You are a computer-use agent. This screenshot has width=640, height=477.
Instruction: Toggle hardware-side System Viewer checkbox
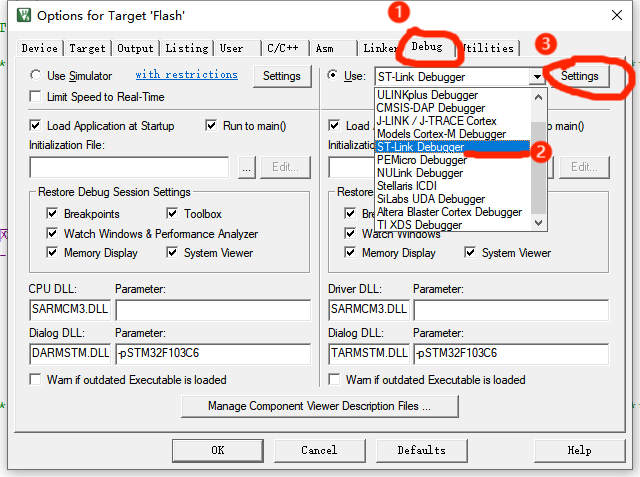(470, 253)
